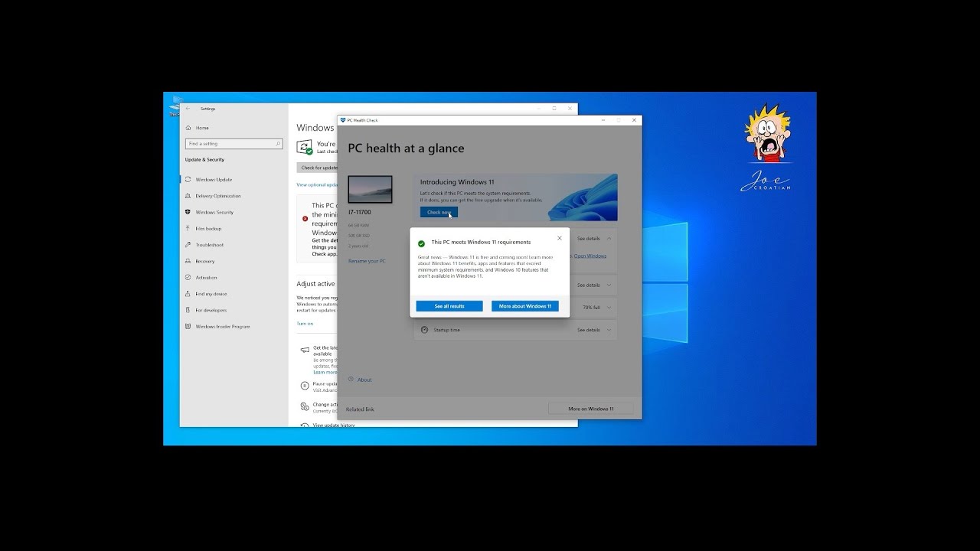Open Files backup in Settings

[208, 229]
